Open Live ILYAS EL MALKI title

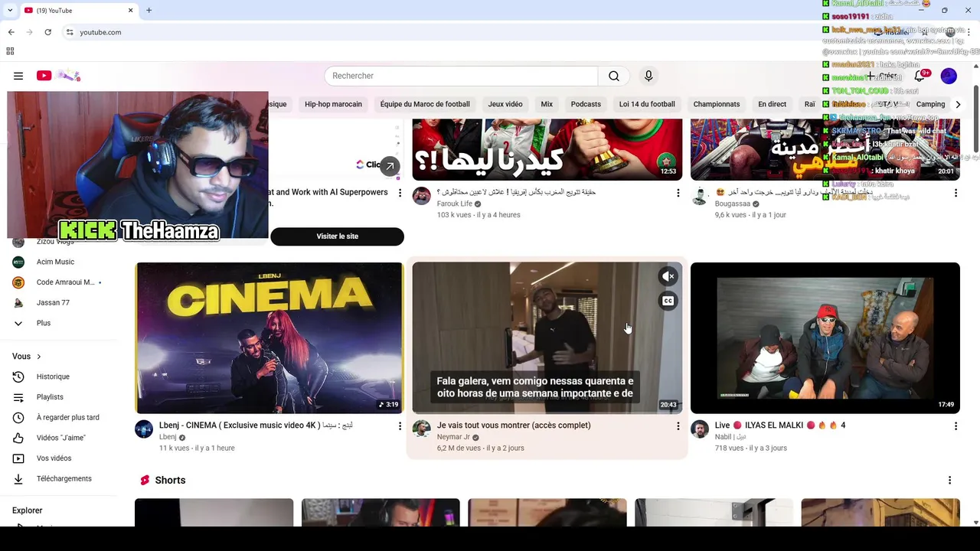[x=779, y=425]
